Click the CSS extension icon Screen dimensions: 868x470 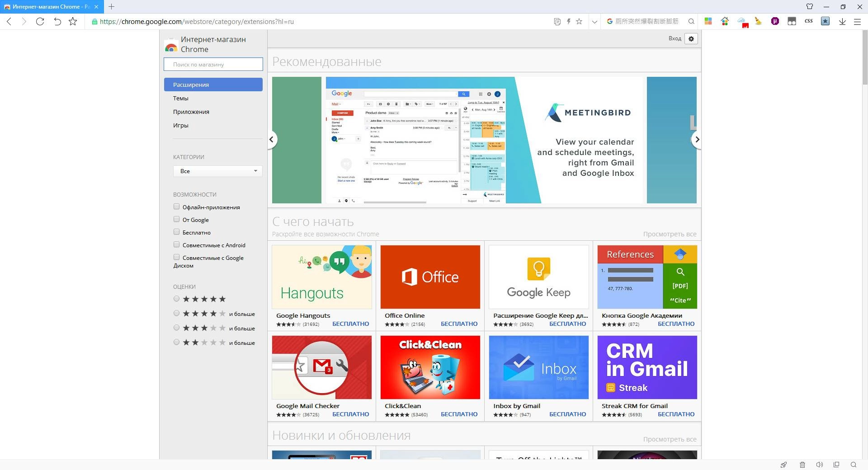point(808,21)
